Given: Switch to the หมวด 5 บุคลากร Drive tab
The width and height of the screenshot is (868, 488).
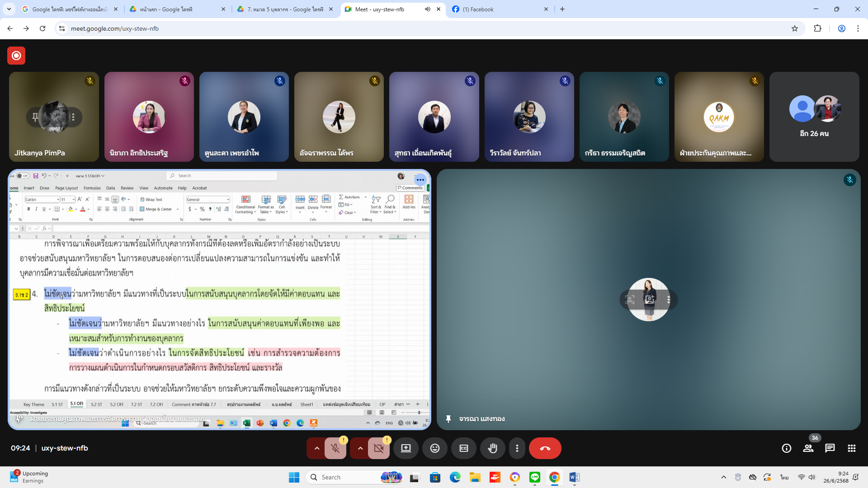Looking at the screenshot, I should pyautogui.click(x=285, y=9).
